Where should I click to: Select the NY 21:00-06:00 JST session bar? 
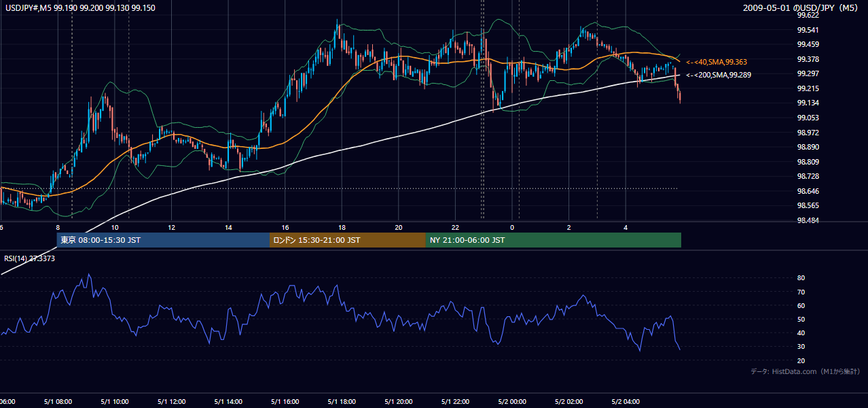point(554,240)
